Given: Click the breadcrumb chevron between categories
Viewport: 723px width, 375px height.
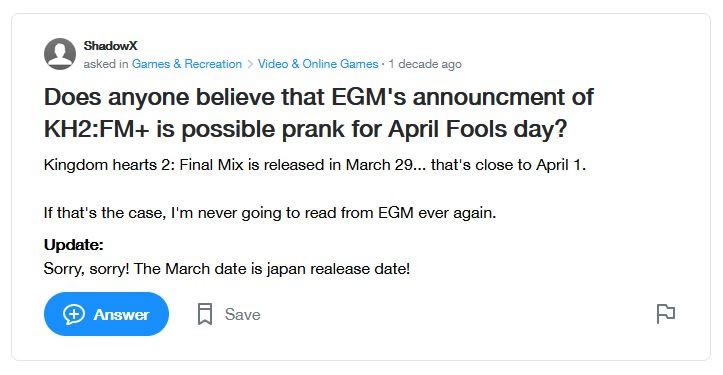Looking at the screenshot, I should (x=250, y=64).
